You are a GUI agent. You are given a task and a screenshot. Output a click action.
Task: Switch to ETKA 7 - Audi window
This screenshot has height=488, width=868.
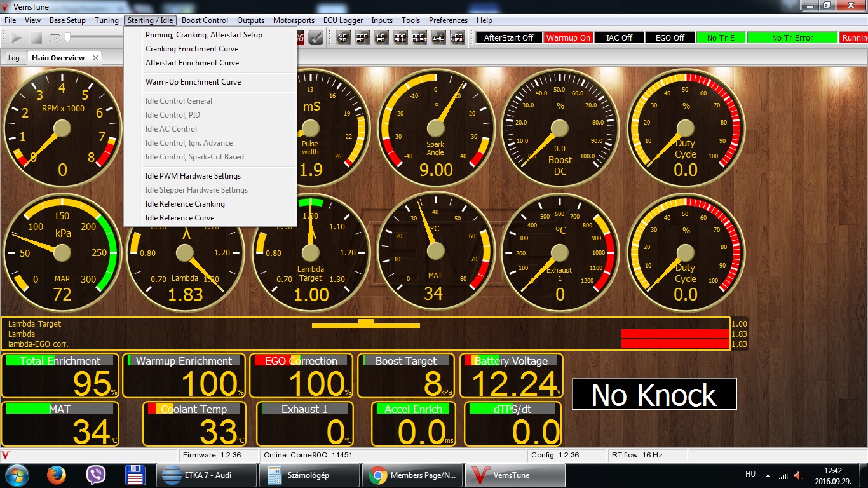207,475
